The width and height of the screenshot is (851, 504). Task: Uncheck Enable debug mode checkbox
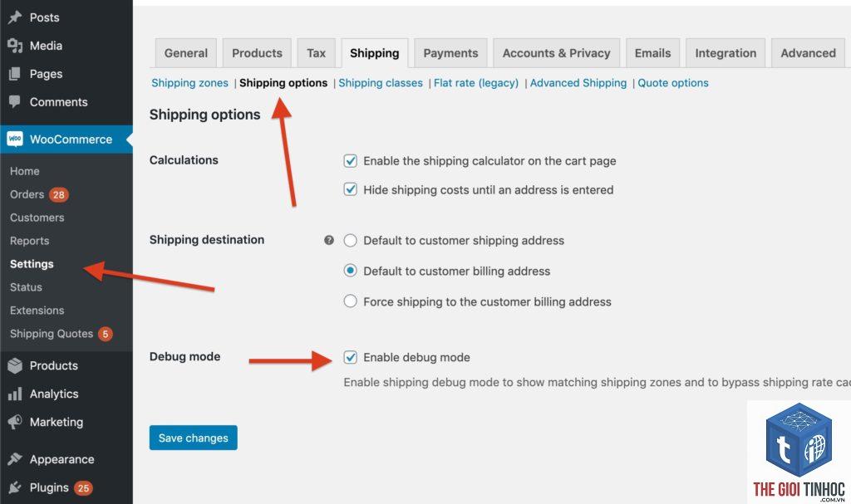[351, 358]
